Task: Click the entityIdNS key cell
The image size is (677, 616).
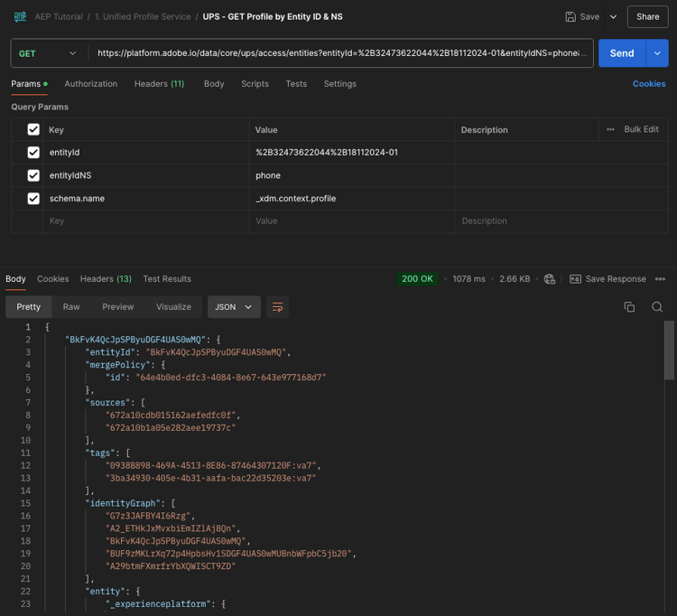Action: (146, 175)
